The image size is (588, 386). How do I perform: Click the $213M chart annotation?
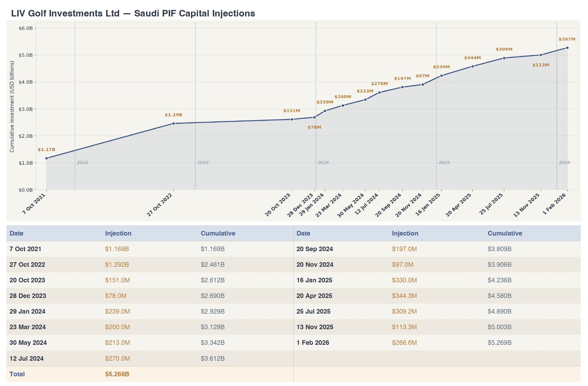tap(365, 91)
